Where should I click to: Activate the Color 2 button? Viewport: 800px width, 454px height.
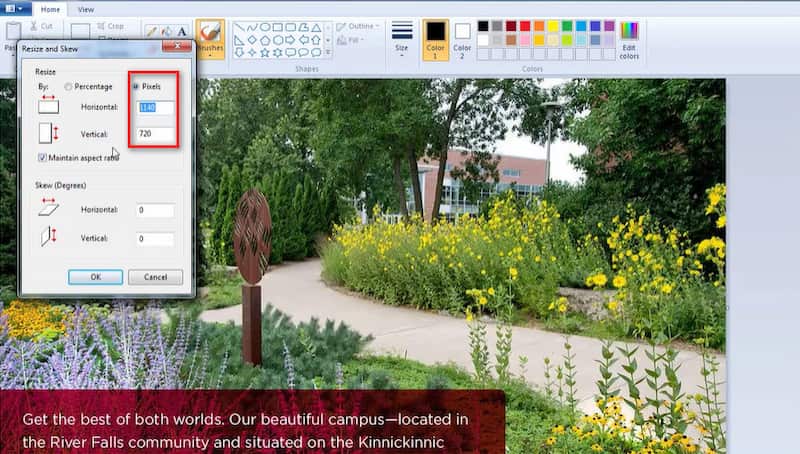tap(462, 40)
